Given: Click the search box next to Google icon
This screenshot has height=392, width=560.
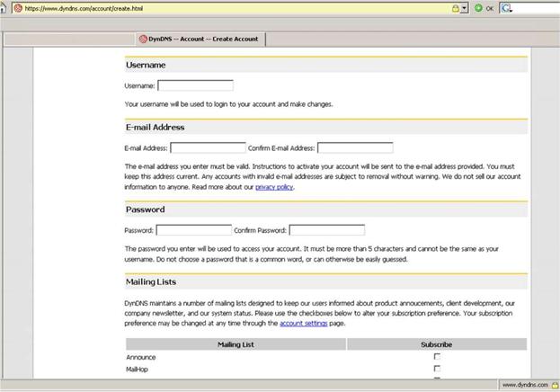Looking at the screenshot, I should (x=536, y=8).
